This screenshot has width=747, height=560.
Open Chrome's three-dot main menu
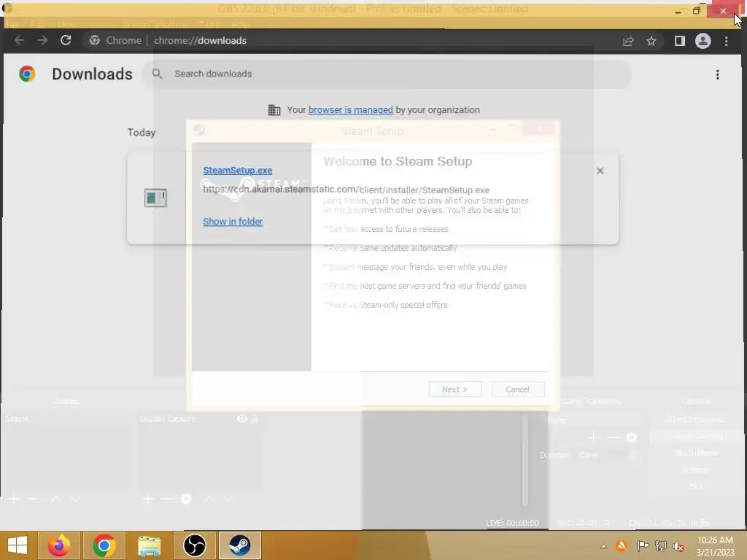coord(726,42)
